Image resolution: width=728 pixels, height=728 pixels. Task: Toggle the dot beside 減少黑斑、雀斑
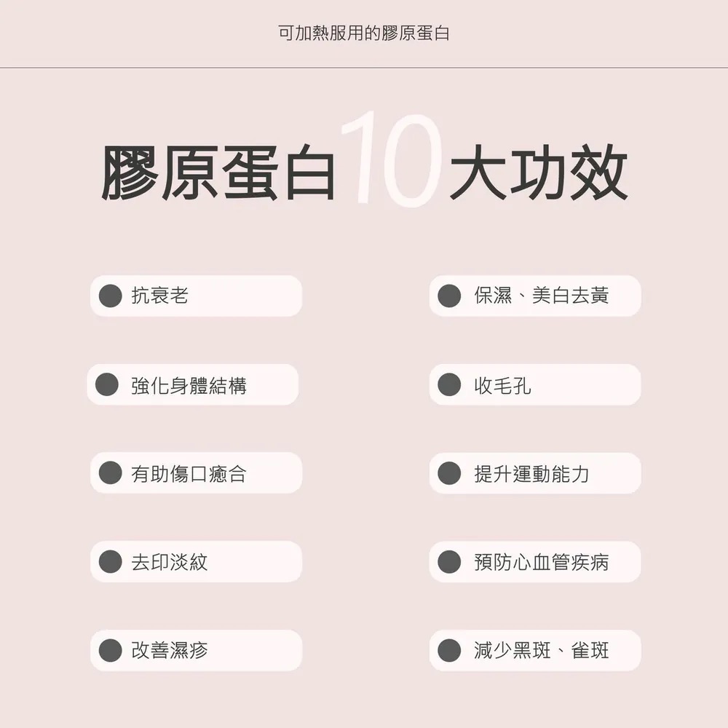coord(449,650)
